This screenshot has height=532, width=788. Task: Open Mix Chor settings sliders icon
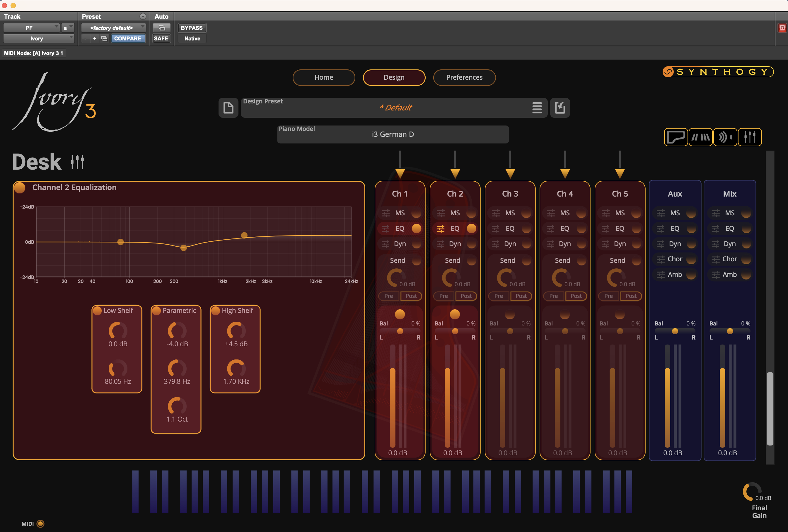715,259
